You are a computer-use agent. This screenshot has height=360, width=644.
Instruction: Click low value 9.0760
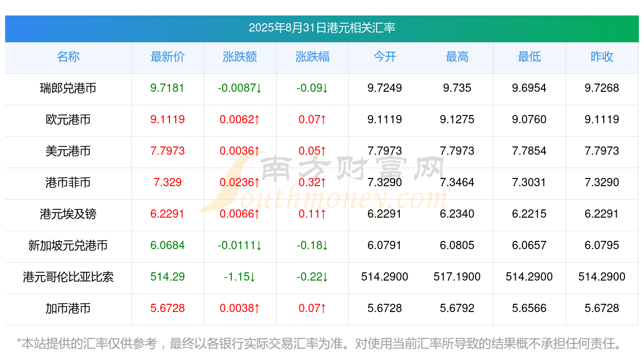529,120
